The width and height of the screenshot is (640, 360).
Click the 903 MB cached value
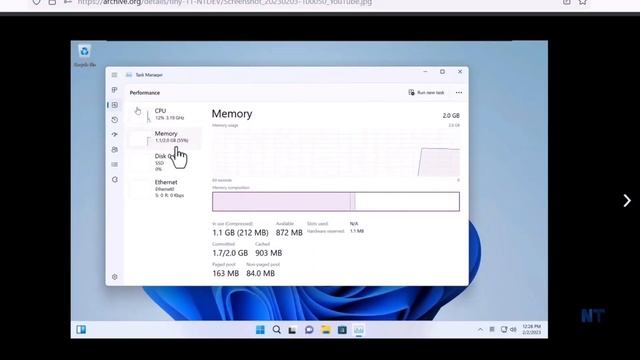coord(269,253)
